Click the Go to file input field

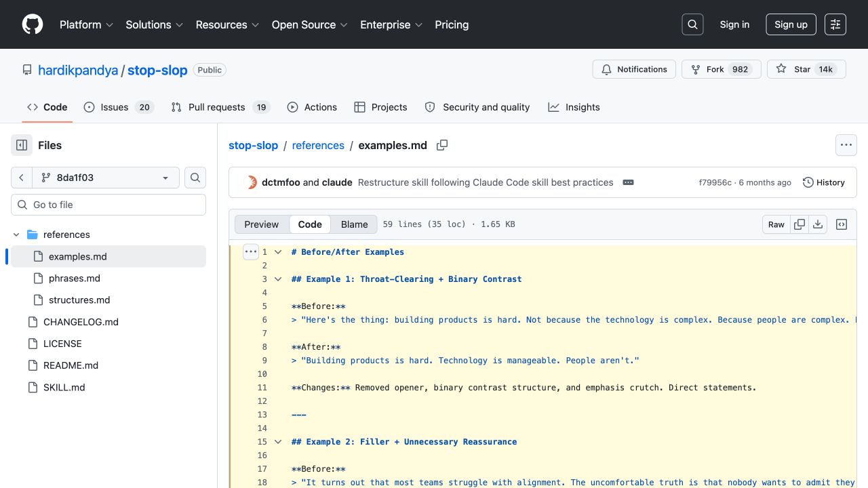108,205
